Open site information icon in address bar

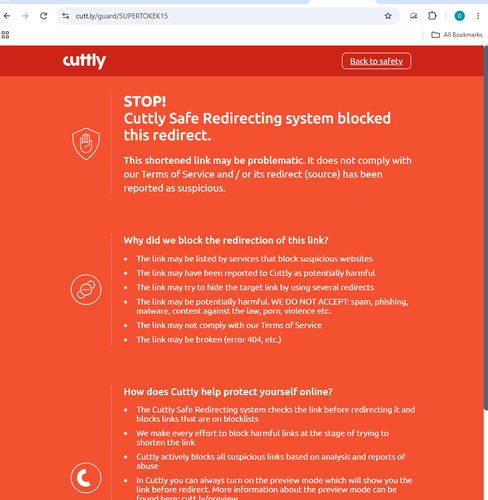pyautogui.click(x=66, y=16)
